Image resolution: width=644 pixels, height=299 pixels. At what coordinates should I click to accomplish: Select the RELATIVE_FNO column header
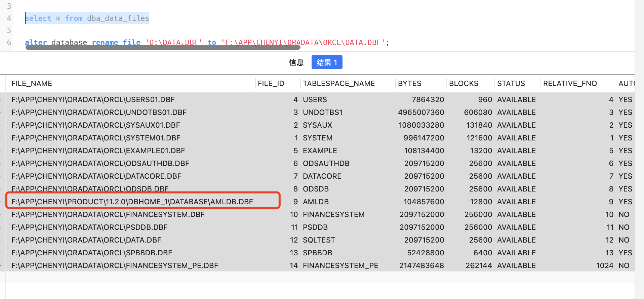coord(570,83)
